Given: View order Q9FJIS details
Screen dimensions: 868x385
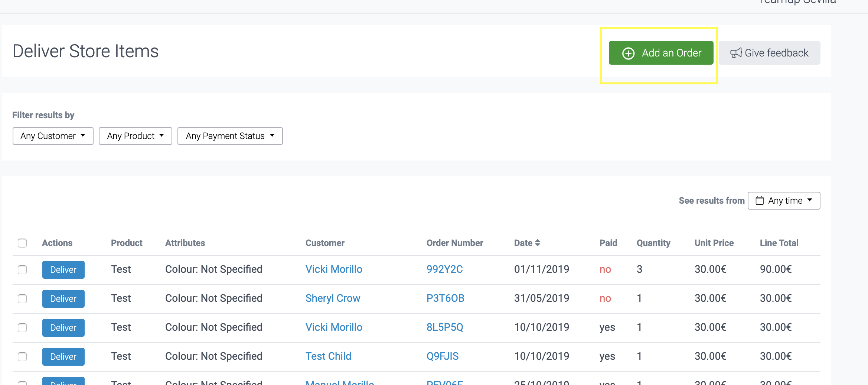Looking at the screenshot, I should (442, 356).
